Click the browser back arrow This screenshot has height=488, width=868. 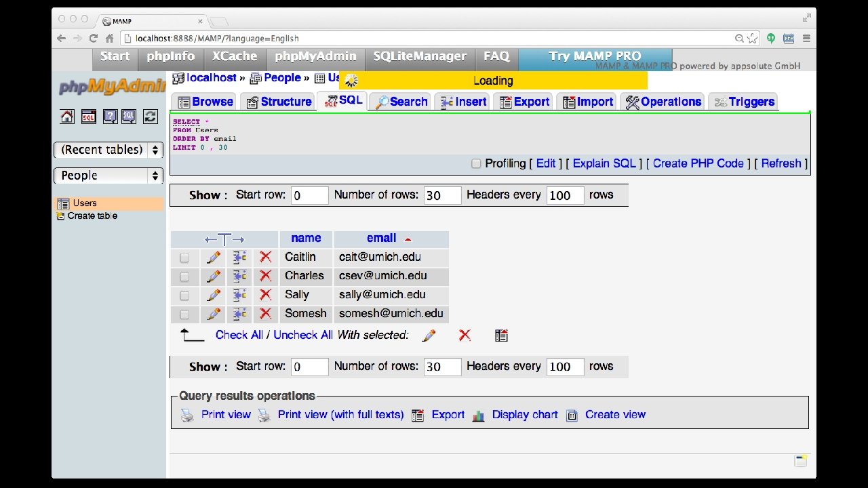[x=62, y=39]
